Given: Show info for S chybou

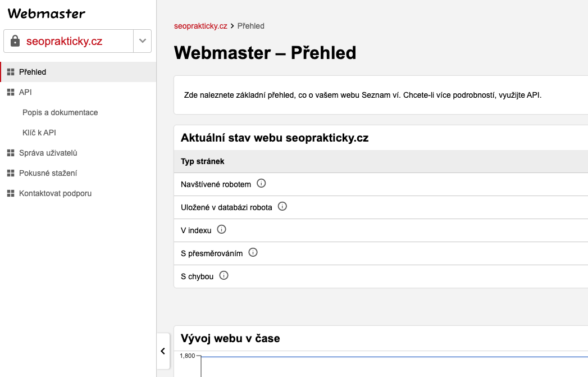Looking at the screenshot, I should tap(224, 276).
